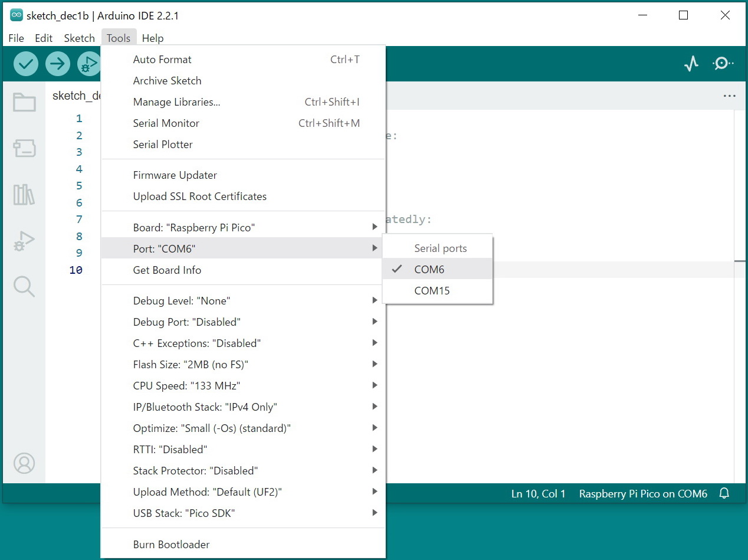Expand the Stack Protector submenu
The image size is (748, 560).
tap(244, 470)
